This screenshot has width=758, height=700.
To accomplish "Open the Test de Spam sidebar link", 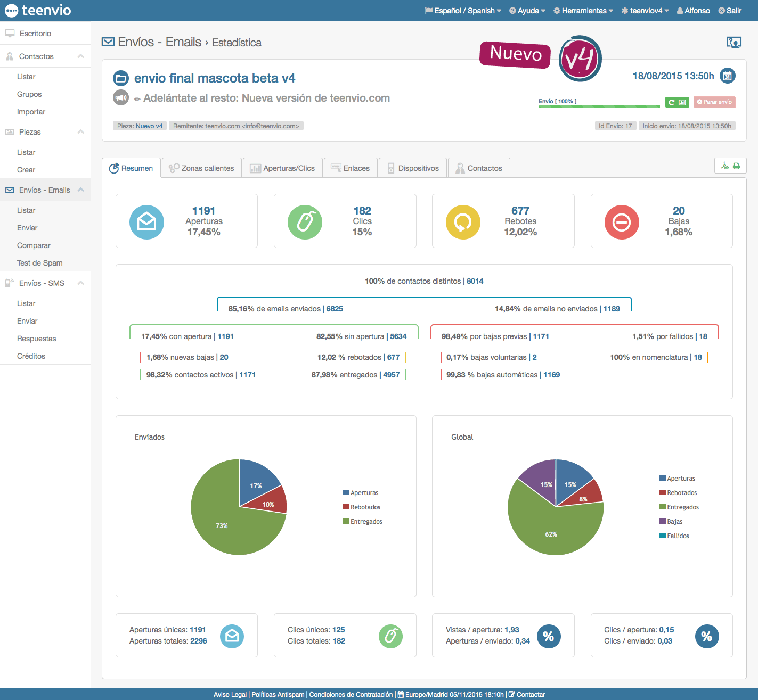I will pyautogui.click(x=40, y=263).
